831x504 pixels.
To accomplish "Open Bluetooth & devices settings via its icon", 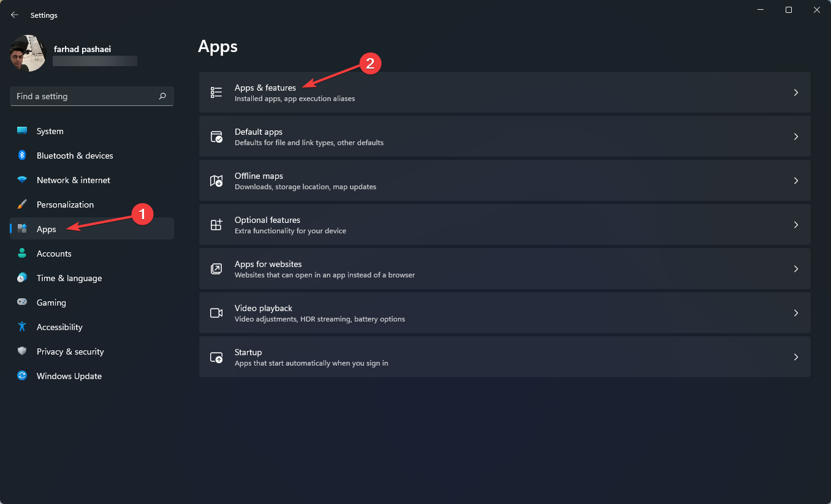I will 23,155.
